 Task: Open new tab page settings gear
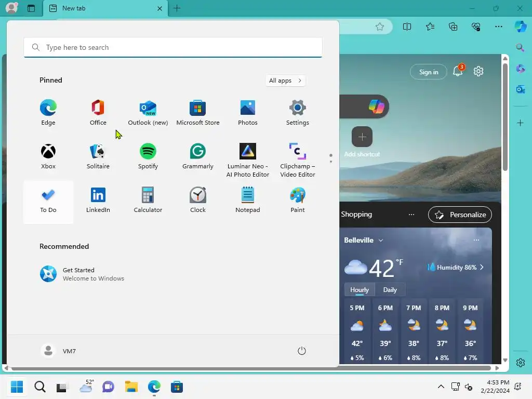point(478,71)
